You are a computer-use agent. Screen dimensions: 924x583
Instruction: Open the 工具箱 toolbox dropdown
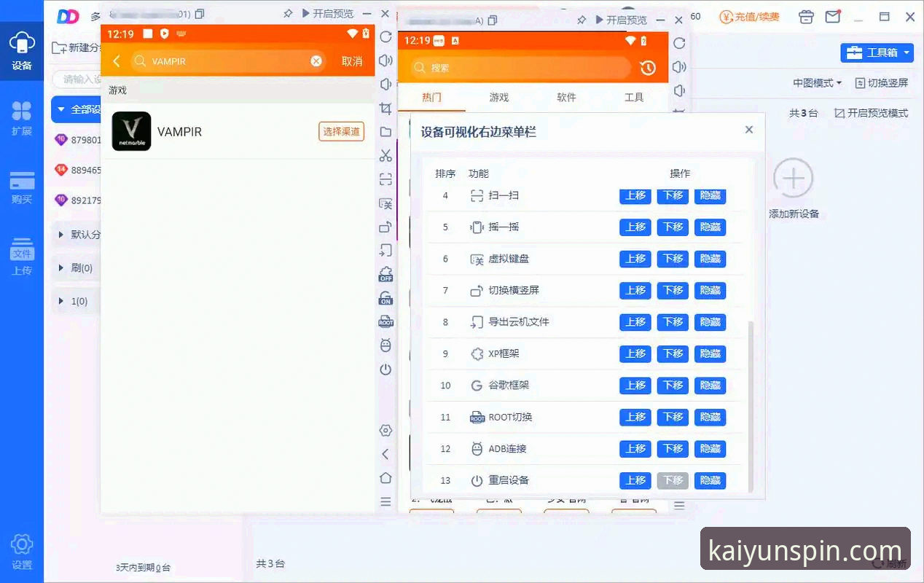coord(877,52)
